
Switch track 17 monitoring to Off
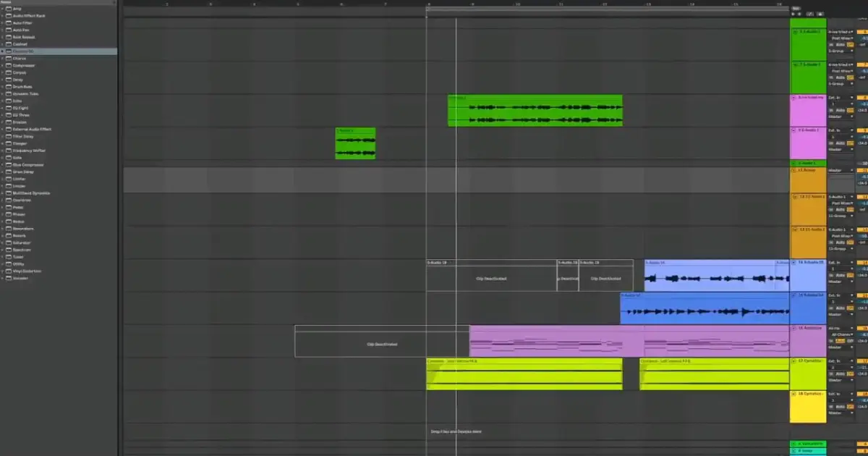pyautogui.click(x=849, y=373)
